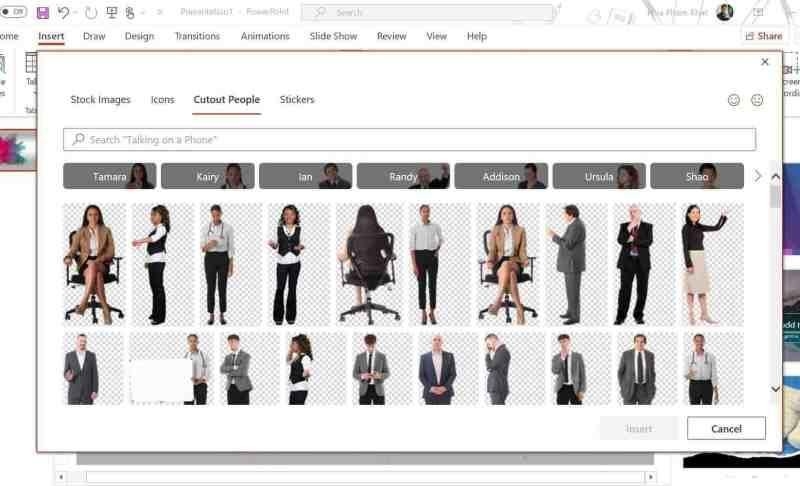Filter by Ian category chip
This screenshot has height=486, width=800.
click(306, 176)
